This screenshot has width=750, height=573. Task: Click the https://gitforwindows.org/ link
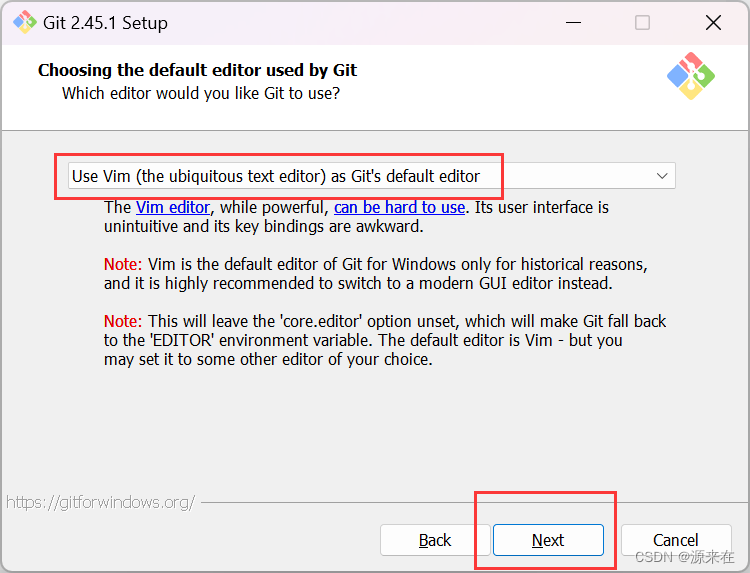100,502
